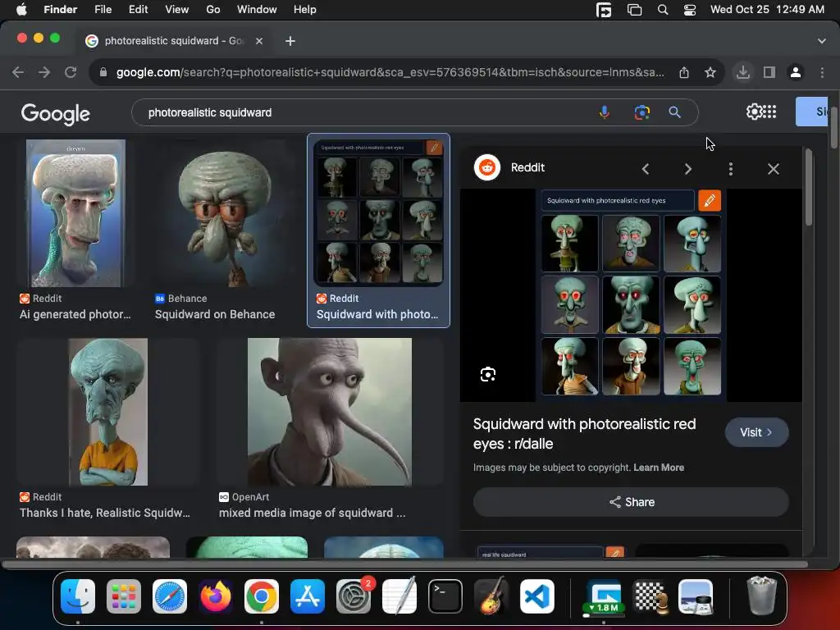Open the Edit menu

pos(138,10)
